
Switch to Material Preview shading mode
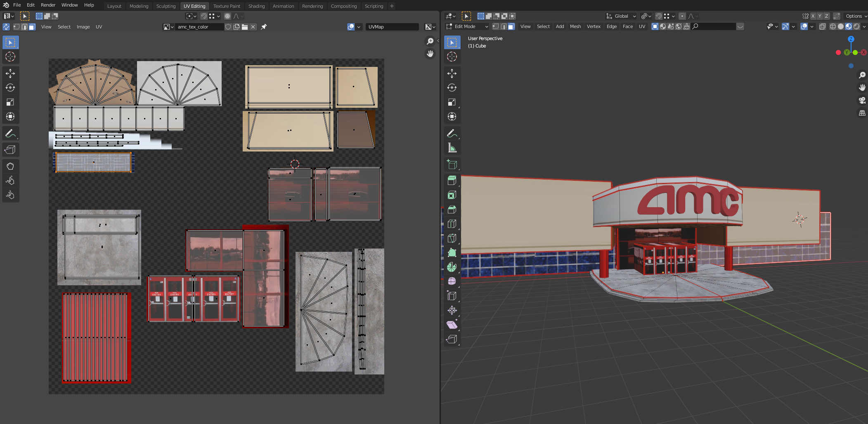click(x=849, y=26)
